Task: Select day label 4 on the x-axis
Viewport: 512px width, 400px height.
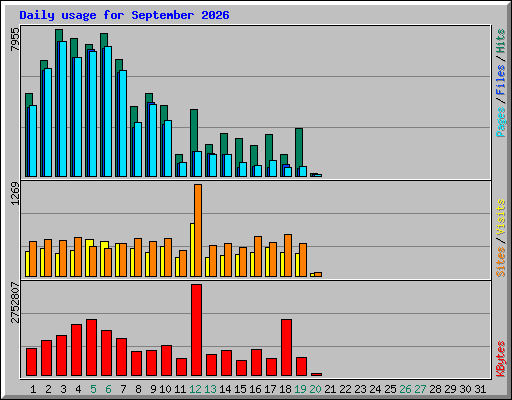Action: [x=78, y=389]
